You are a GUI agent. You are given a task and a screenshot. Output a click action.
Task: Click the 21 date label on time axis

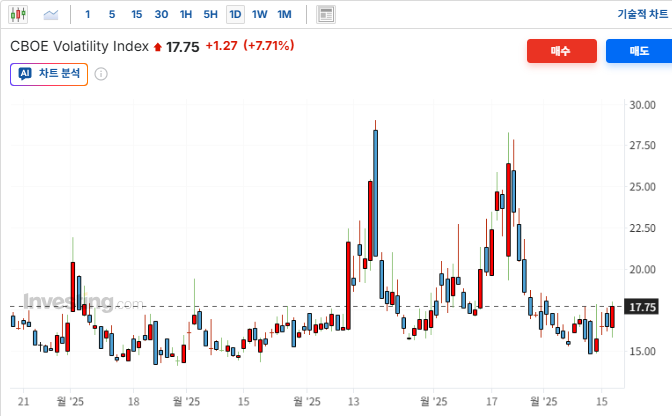pyautogui.click(x=24, y=401)
